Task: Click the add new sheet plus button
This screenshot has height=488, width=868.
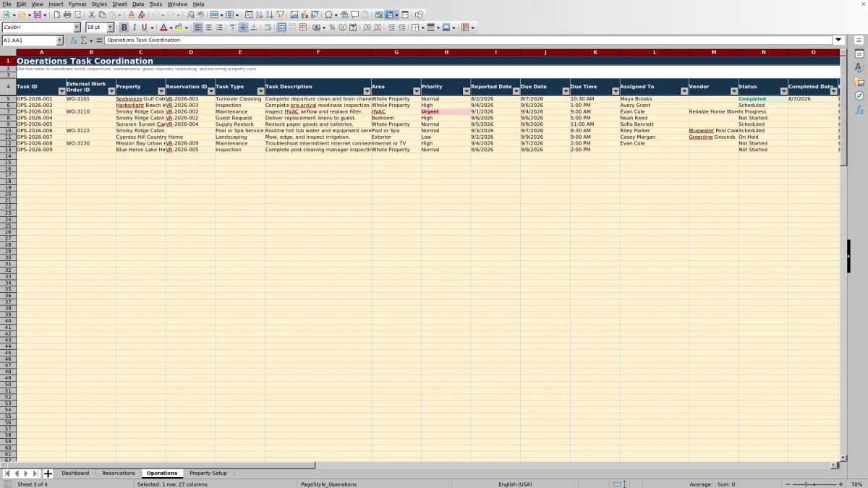Action: [x=48, y=474]
